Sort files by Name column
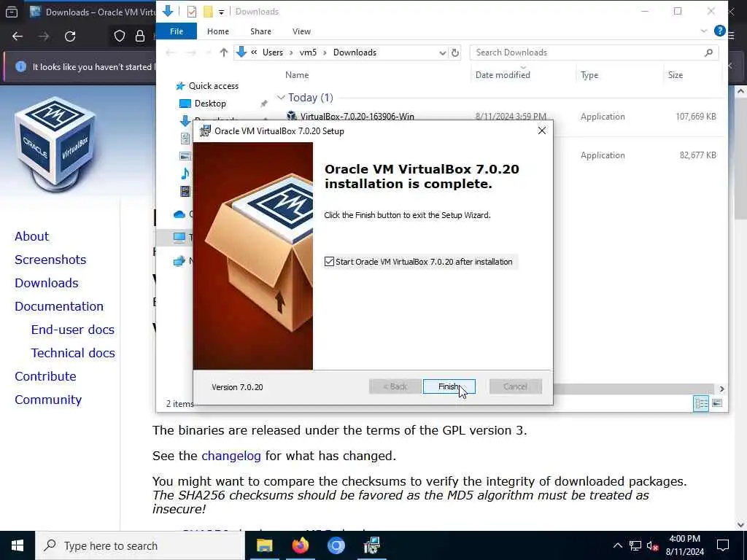Screen dimensions: 747x560 (297, 75)
